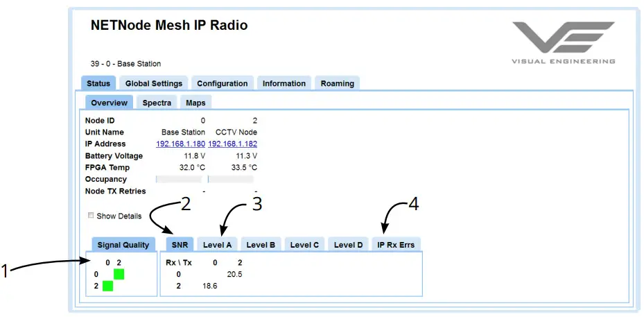Screen dimensions: 644x317
Task: Click the CCTV Node unit name
Action: [236, 132]
